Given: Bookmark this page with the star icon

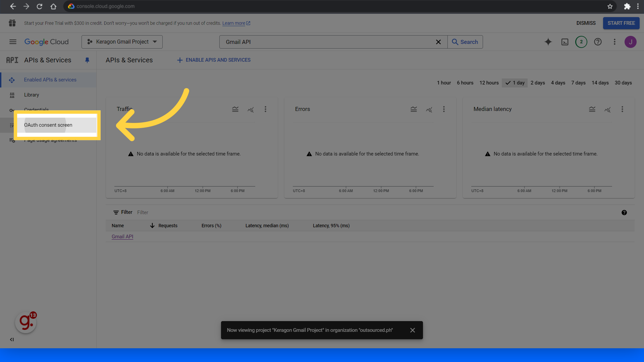Looking at the screenshot, I should click(x=610, y=6).
